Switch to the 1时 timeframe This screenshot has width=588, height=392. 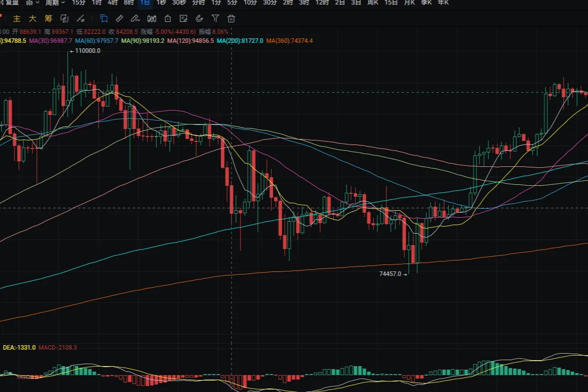click(97, 2)
